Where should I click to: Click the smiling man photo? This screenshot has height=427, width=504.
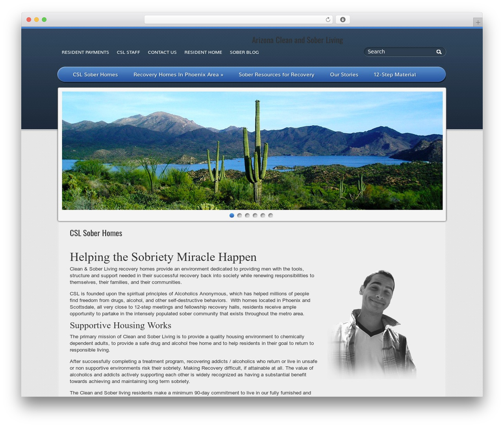pos(372,325)
